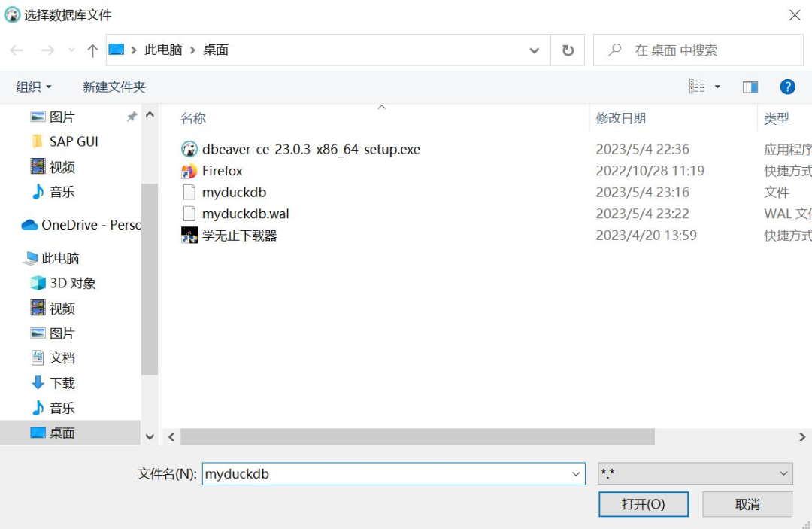Click the back navigation arrow
Viewport: 812px width, 529px height.
[16, 50]
